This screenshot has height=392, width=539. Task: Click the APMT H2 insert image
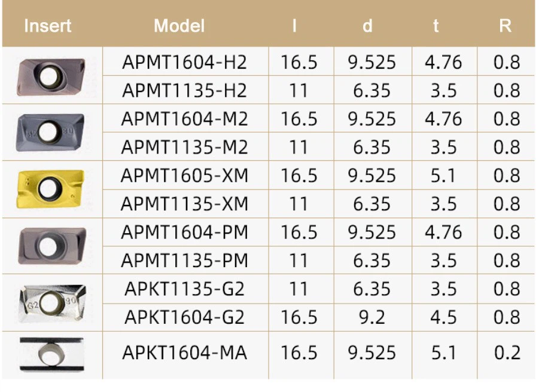pos(51,77)
